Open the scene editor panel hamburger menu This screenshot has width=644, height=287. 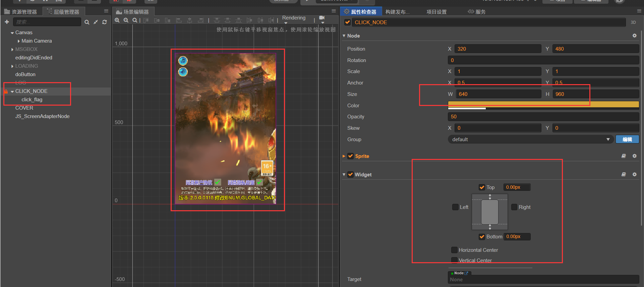pyautogui.click(x=334, y=11)
